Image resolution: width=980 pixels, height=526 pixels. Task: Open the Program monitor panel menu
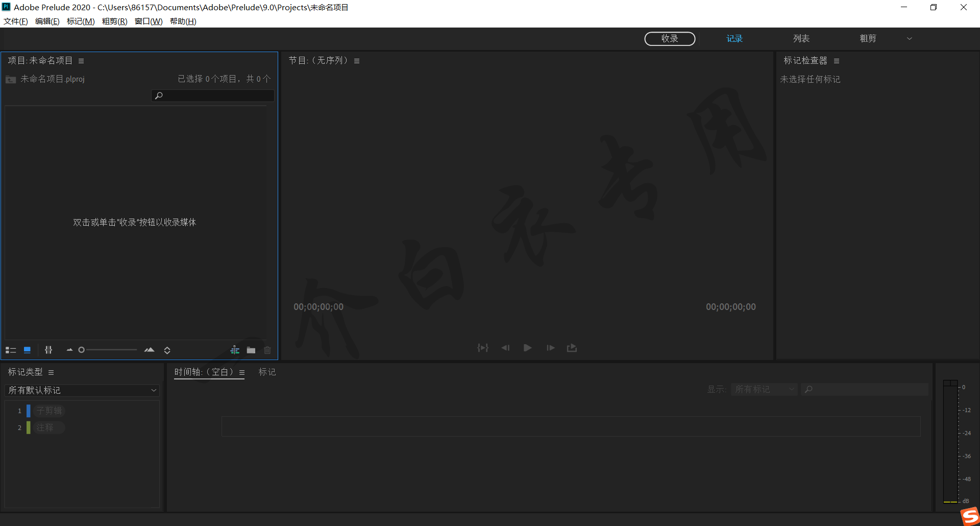click(357, 61)
